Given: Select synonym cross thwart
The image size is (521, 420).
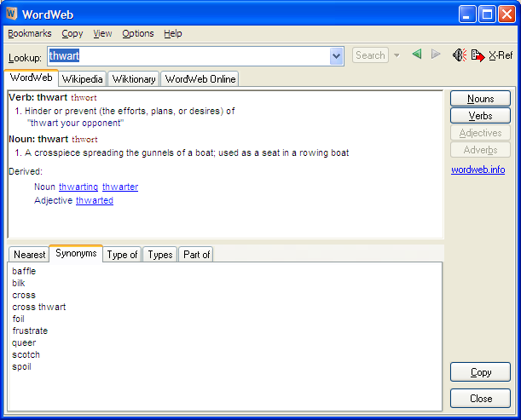Looking at the screenshot, I should click(39, 307).
